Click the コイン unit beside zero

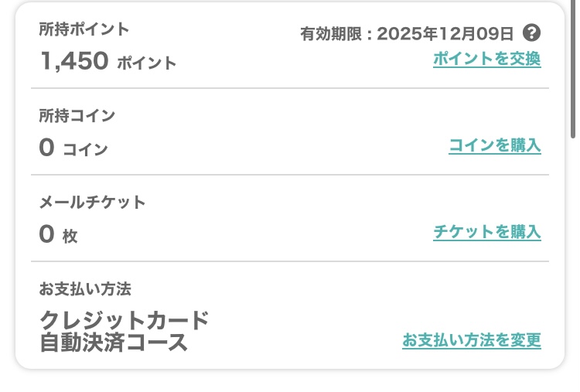85,150
